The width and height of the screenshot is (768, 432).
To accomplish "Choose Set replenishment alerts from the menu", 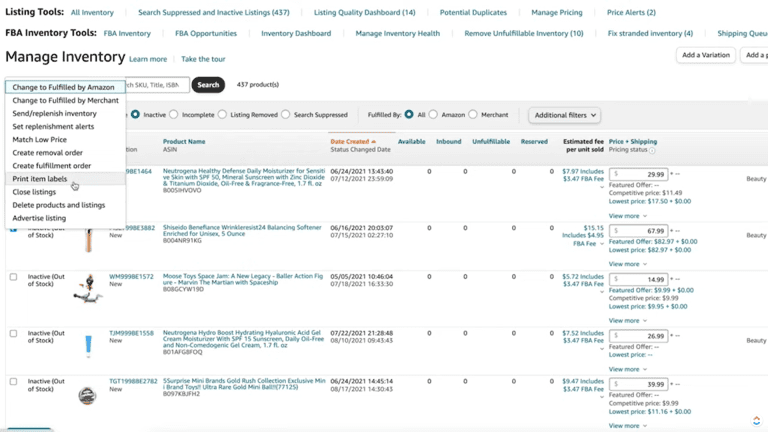I will coord(65,126).
